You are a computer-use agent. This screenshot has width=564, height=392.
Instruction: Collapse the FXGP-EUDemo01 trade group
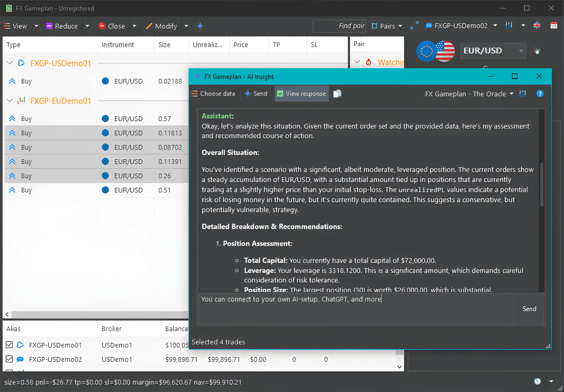[x=10, y=101]
